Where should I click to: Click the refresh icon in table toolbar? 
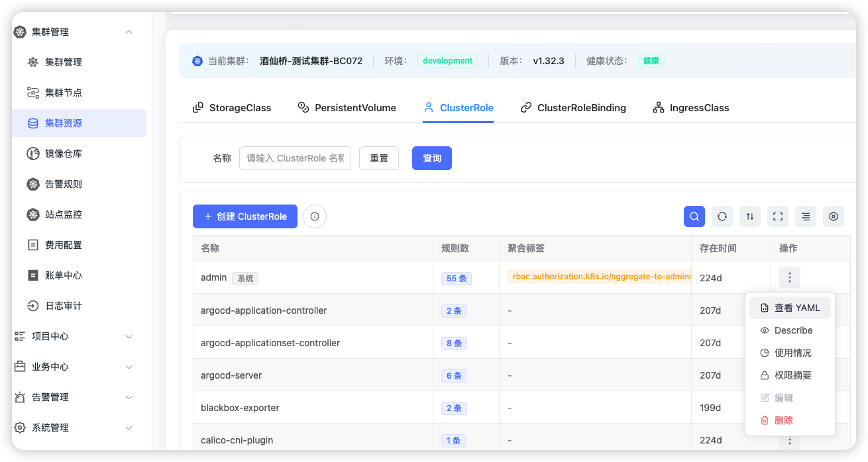pos(722,216)
